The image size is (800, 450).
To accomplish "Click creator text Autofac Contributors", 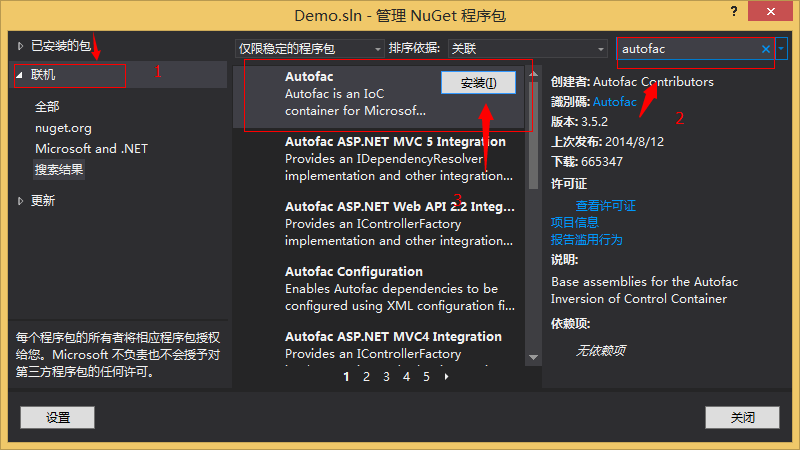I will point(653,82).
